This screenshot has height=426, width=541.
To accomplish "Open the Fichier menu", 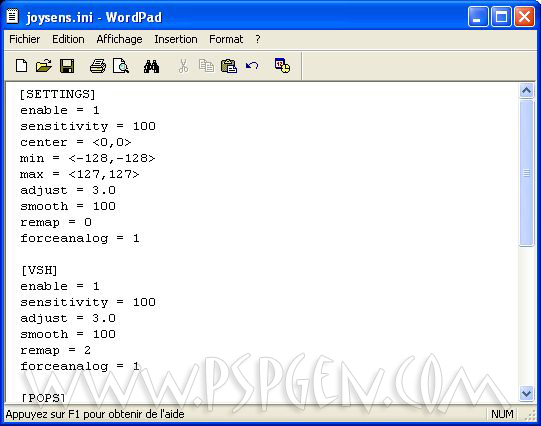I will (x=24, y=39).
